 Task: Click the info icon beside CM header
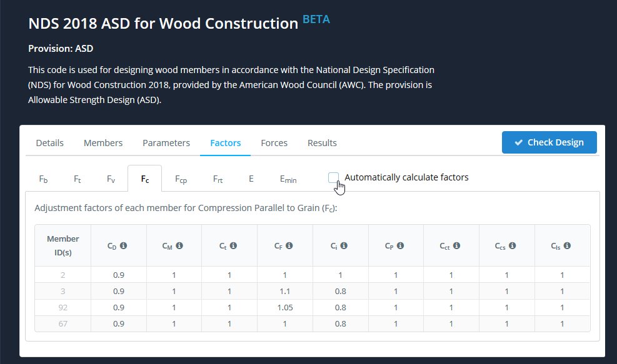tap(179, 246)
